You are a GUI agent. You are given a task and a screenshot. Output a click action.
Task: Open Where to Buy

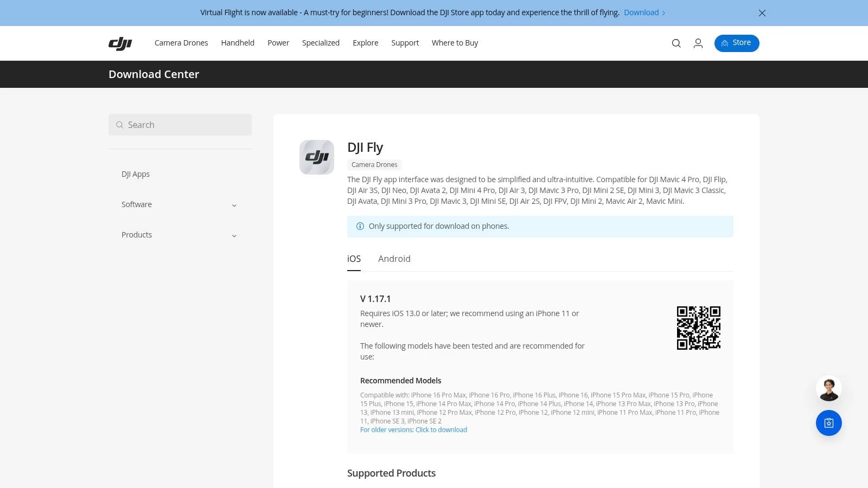click(455, 43)
